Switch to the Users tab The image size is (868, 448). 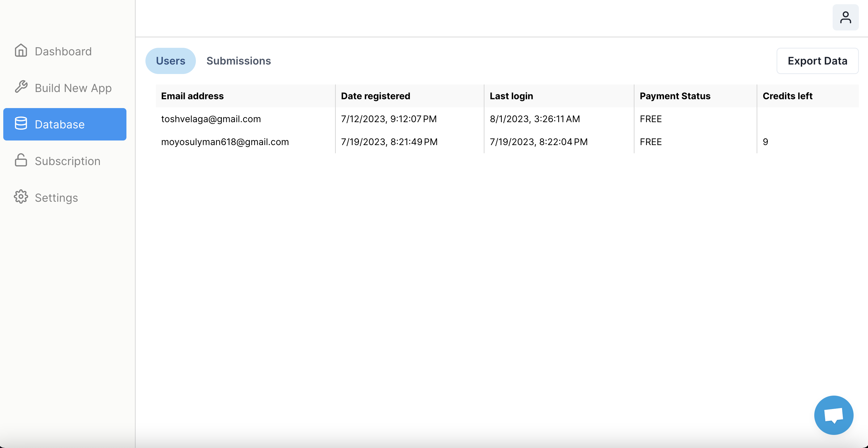pyautogui.click(x=171, y=61)
